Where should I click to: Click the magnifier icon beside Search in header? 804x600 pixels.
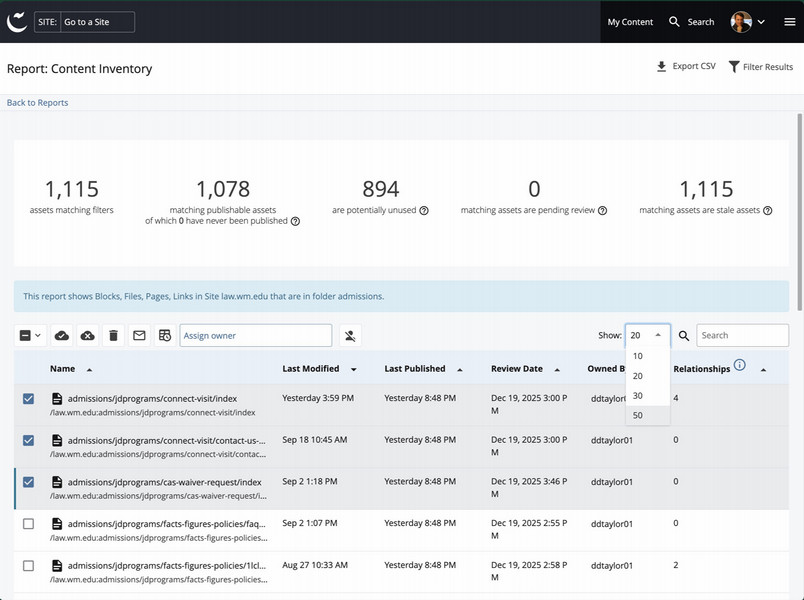(674, 22)
